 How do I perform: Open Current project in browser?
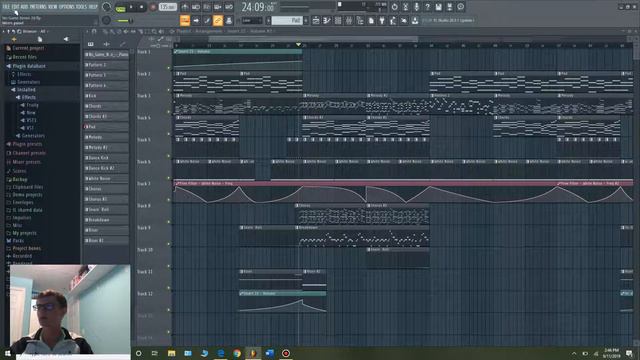pos(28,48)
